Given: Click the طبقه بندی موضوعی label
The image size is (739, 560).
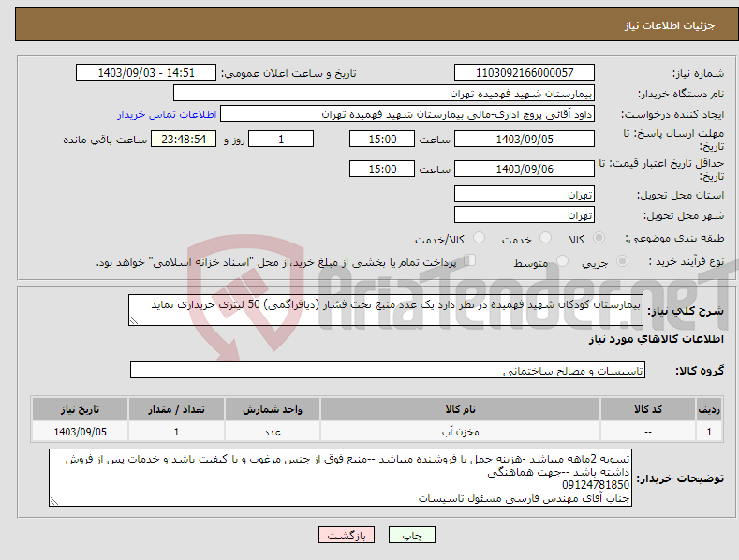Looking at the screenshot, I should 674,239.
